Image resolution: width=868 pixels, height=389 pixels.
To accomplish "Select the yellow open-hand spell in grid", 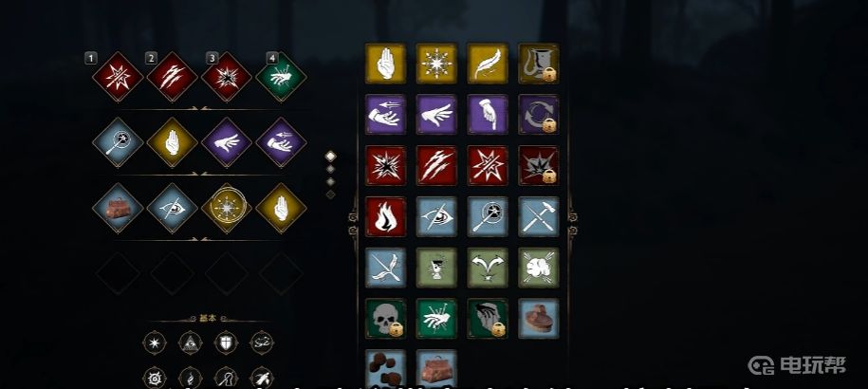I will coord(385,63).
